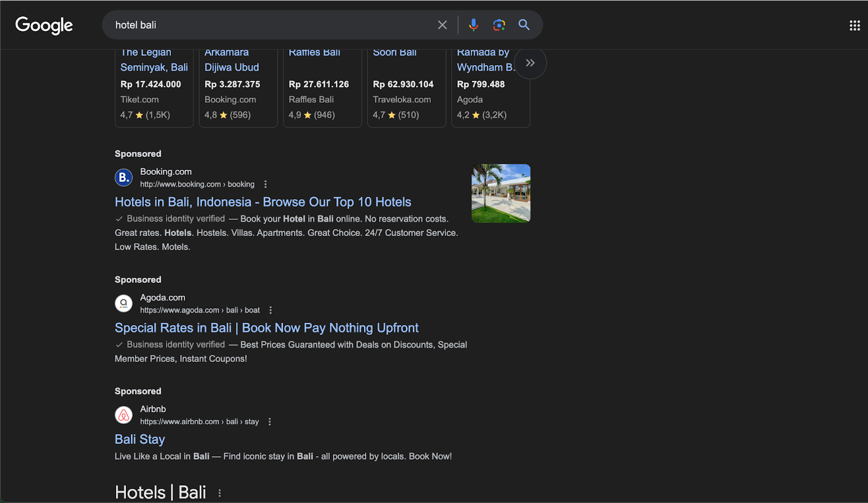Click the price Rp 17.424.000
This screenshot has width=868, height=503.
[151, 84]
